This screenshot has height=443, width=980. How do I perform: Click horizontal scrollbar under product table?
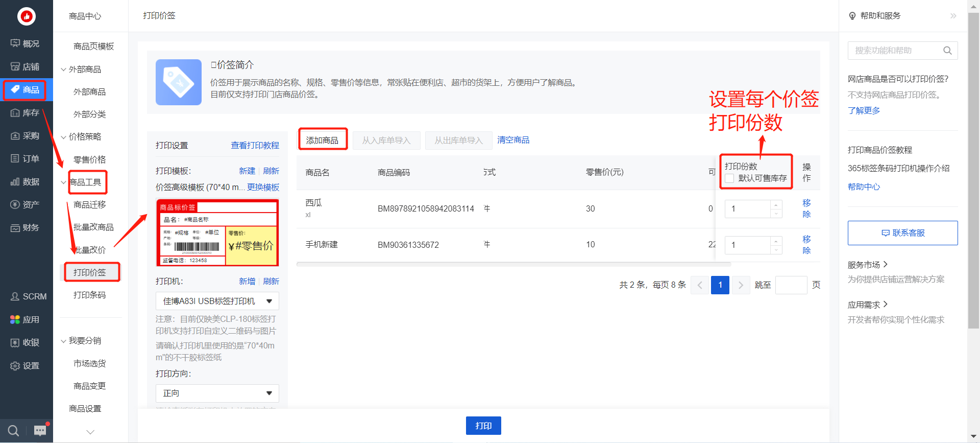tap(513, 265)
